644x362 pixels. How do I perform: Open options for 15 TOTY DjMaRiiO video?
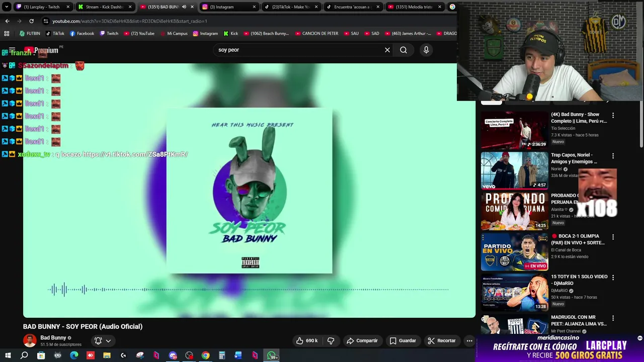[613, 278]
